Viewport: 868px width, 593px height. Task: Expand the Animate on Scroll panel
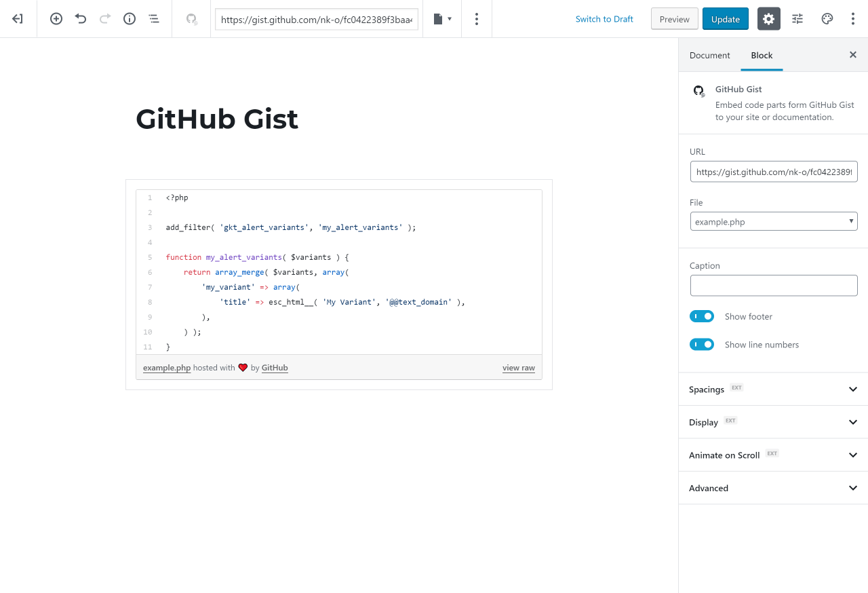(x=773, y=455)
